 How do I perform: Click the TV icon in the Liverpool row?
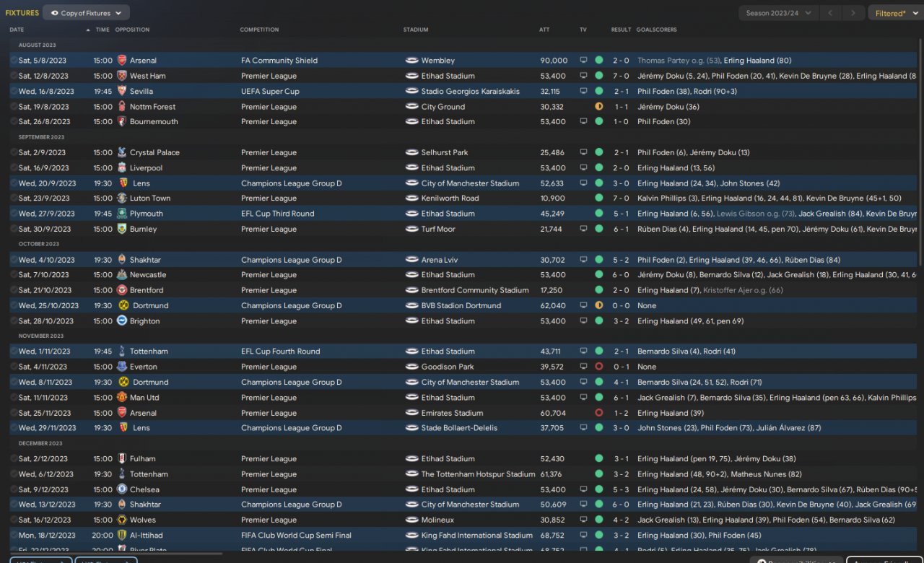pyautogui.click(x=583, y=168)
